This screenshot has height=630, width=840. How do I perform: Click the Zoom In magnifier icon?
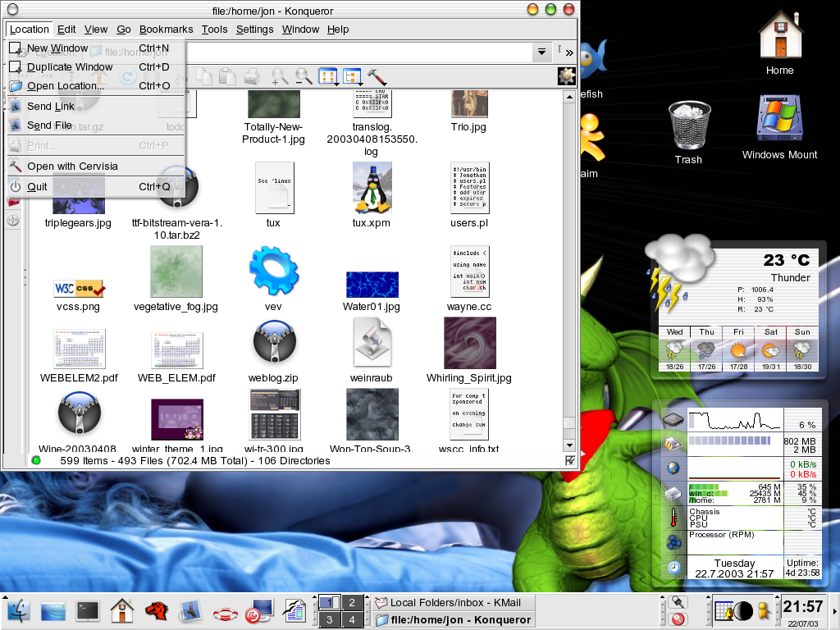[x=279, y=76]
